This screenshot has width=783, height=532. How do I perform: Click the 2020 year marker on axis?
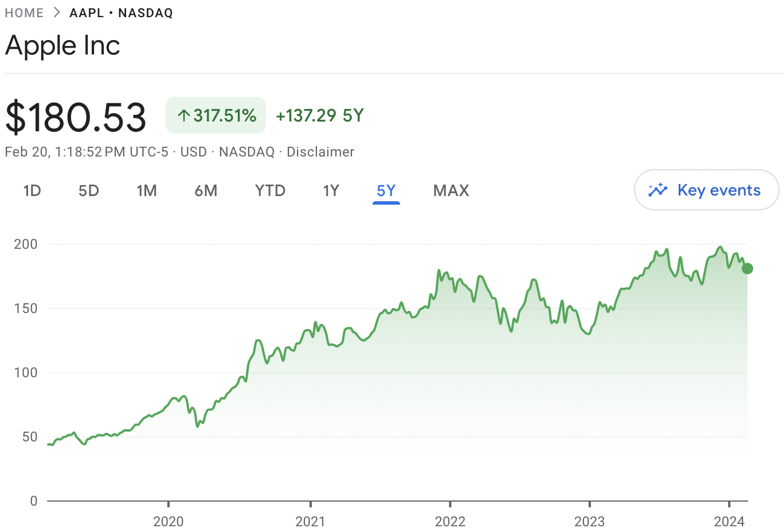[x=169, y=521]
